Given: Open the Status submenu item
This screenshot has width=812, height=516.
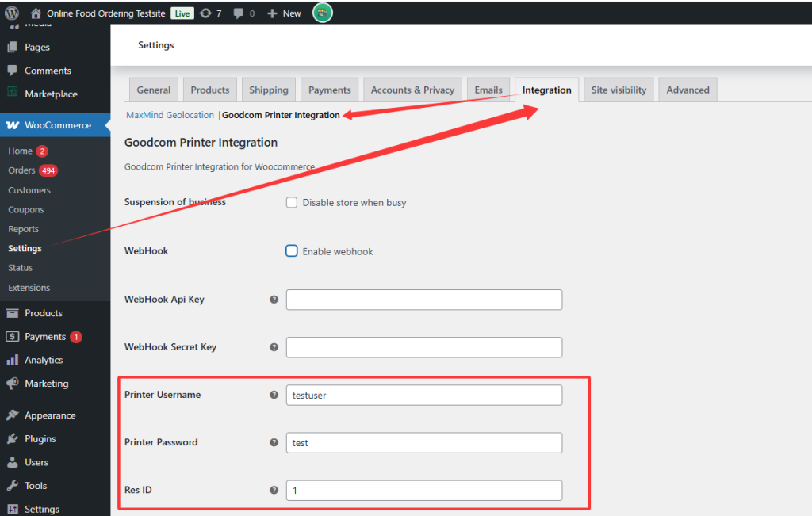Looking at the screenshot, I should point(20,268).
